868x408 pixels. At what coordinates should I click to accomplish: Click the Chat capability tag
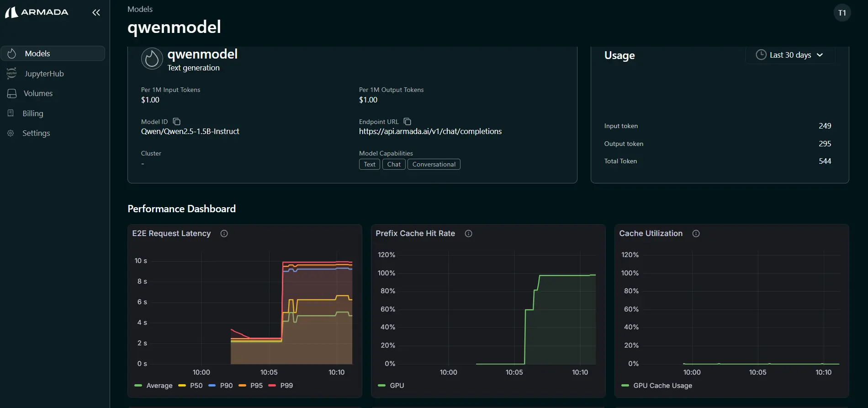[394, 164]
